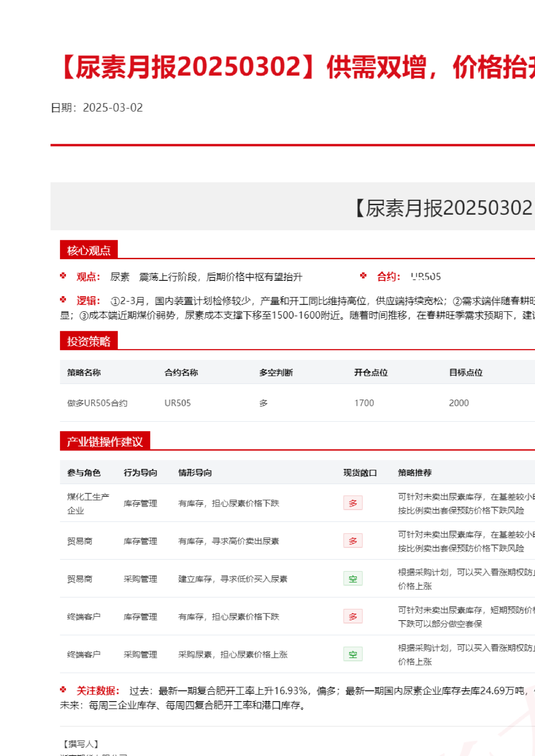Click the 现货敞口 column header

(360, 472)
